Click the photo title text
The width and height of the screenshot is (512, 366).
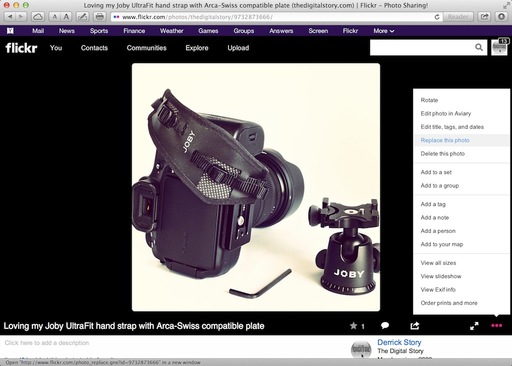pos(134,326)
